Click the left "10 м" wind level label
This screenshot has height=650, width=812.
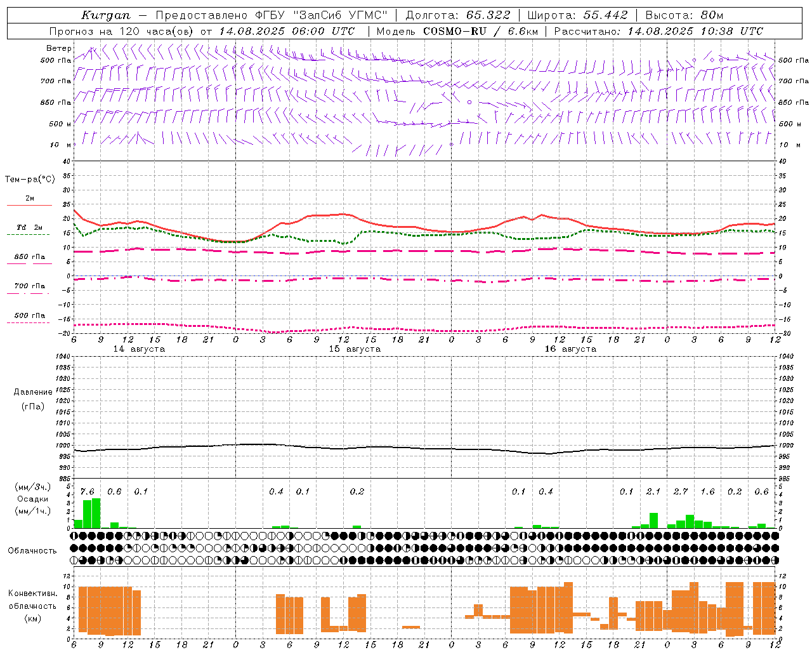click(x=61, y=145)
